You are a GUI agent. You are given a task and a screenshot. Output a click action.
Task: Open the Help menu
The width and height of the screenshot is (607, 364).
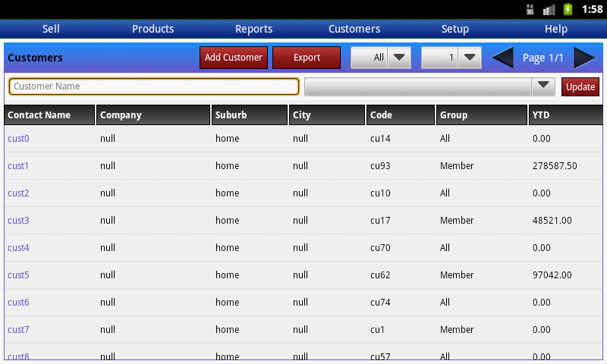coord(556,29)
